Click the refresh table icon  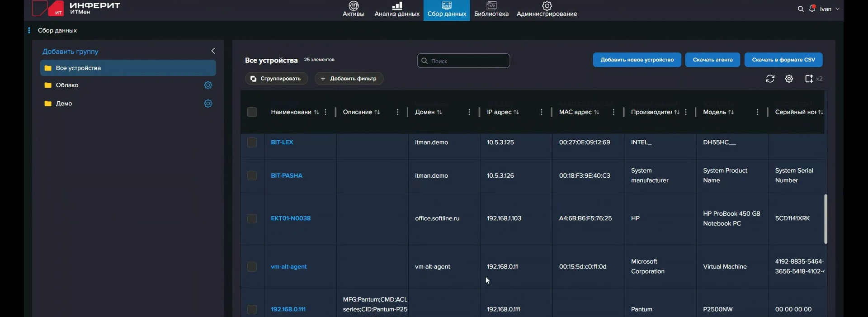coord(770,79)
